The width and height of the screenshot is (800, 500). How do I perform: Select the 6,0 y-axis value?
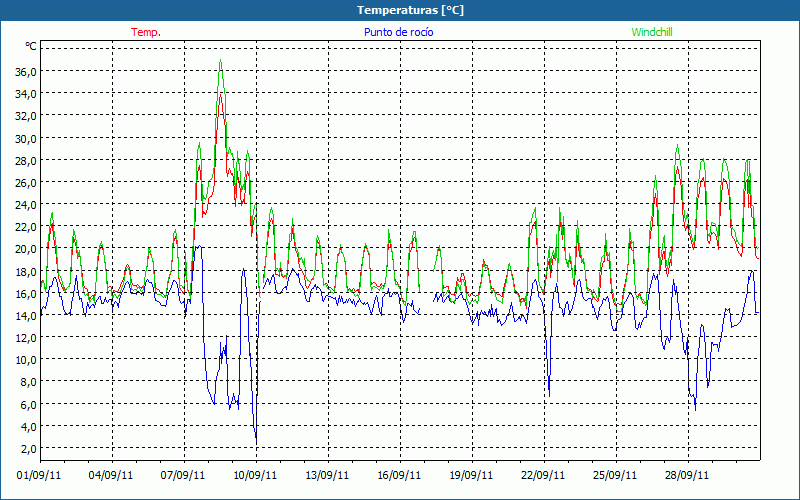(x=29, y=405)
